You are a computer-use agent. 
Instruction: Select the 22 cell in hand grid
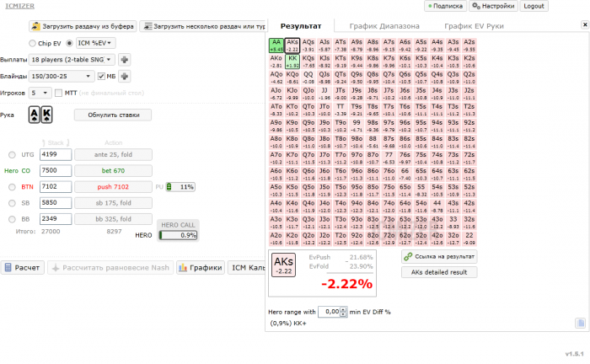pyautogui.click(x=469, y=238)
